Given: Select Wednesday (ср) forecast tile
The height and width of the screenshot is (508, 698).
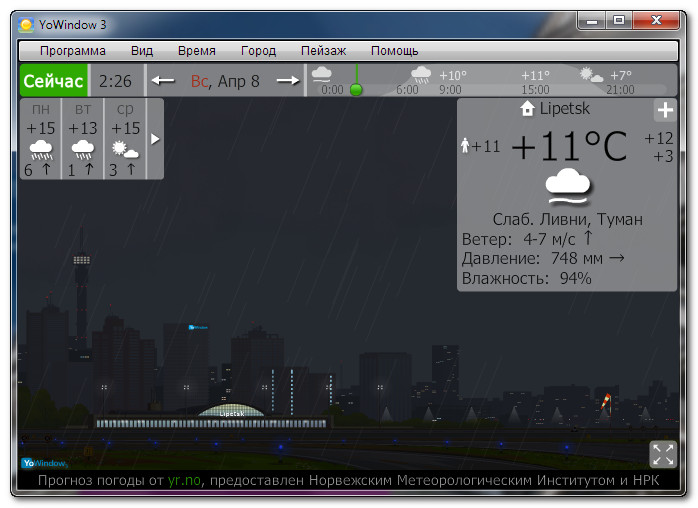Looking at the screenshot, I should coord(125,139).
